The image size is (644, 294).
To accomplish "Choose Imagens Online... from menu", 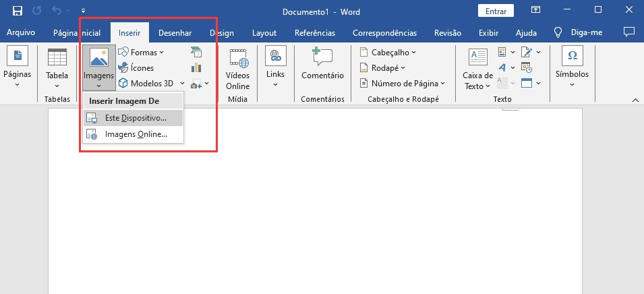I will point(133,134).
